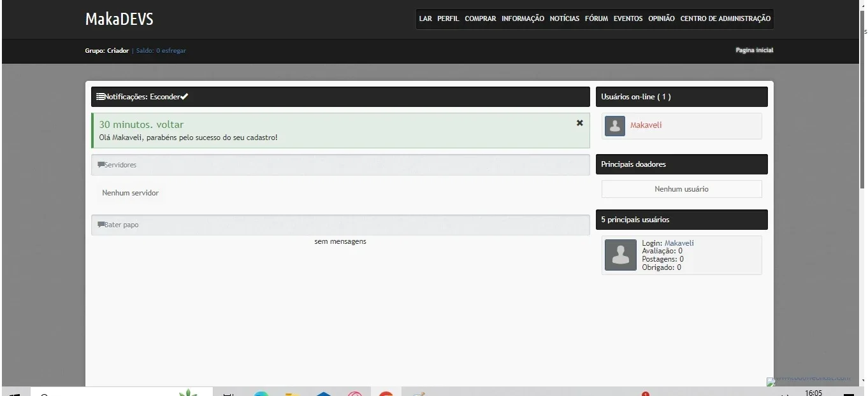Click Makaveli name in Usuários on-line
Viewport: 868px width, 396px height.
646,125
